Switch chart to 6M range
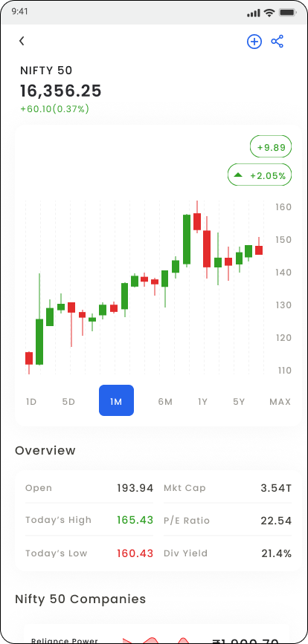 click(165, 402)
